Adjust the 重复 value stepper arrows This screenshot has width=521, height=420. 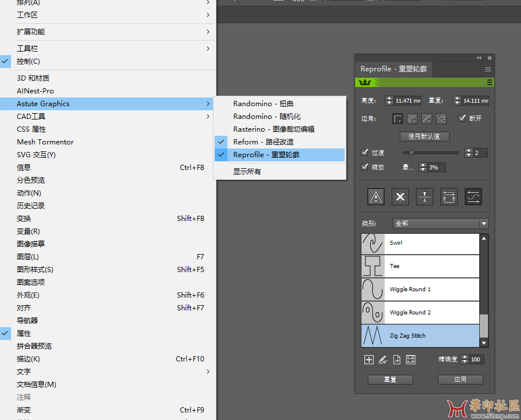coord(457,101)
